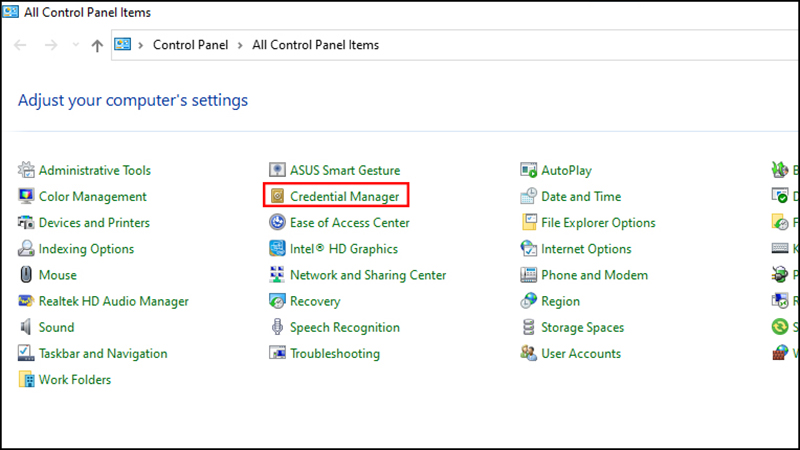Click the Devices and Printers icon
This screenshot has width=800, height=450.
tap(26, 222)
